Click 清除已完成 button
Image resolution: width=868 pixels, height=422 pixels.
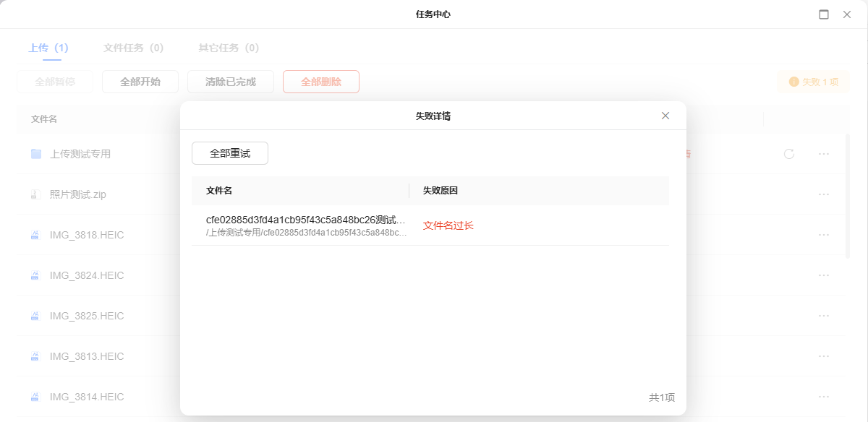[x=231, y=82]
